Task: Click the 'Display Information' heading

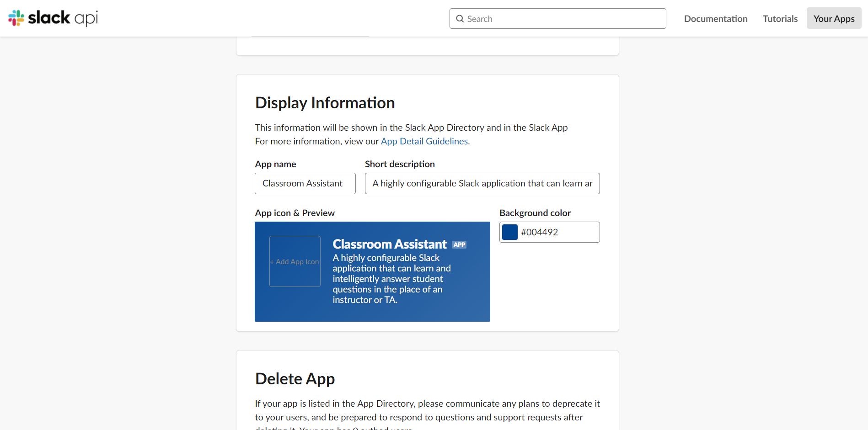Action: [325, 103]
